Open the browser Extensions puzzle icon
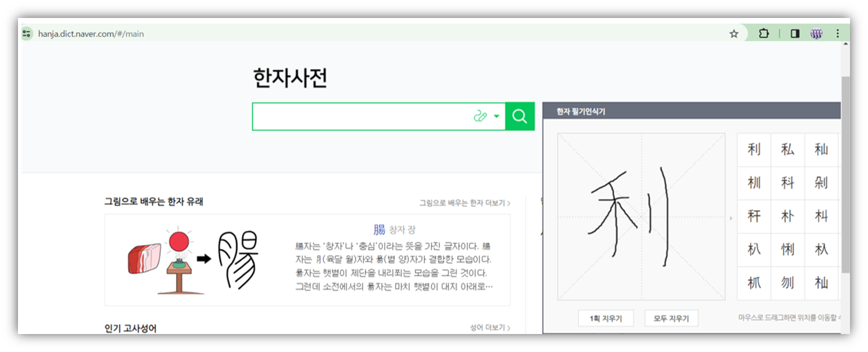 coord(763,34)
